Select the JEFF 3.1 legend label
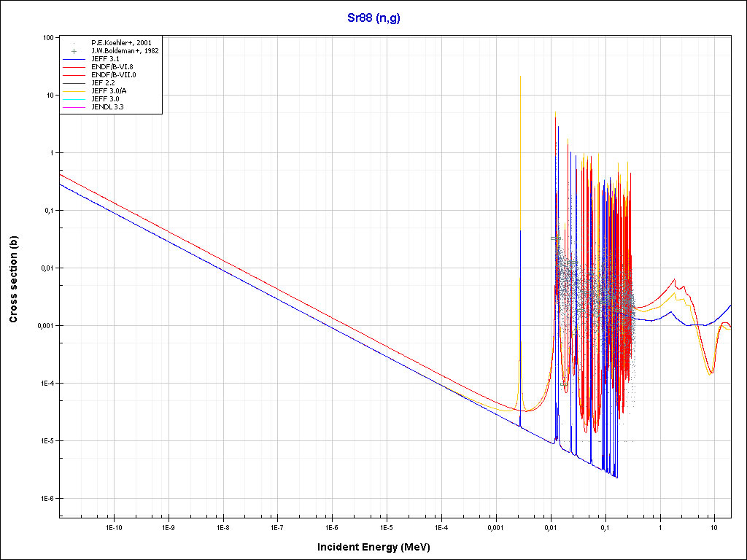 [106, 59]
